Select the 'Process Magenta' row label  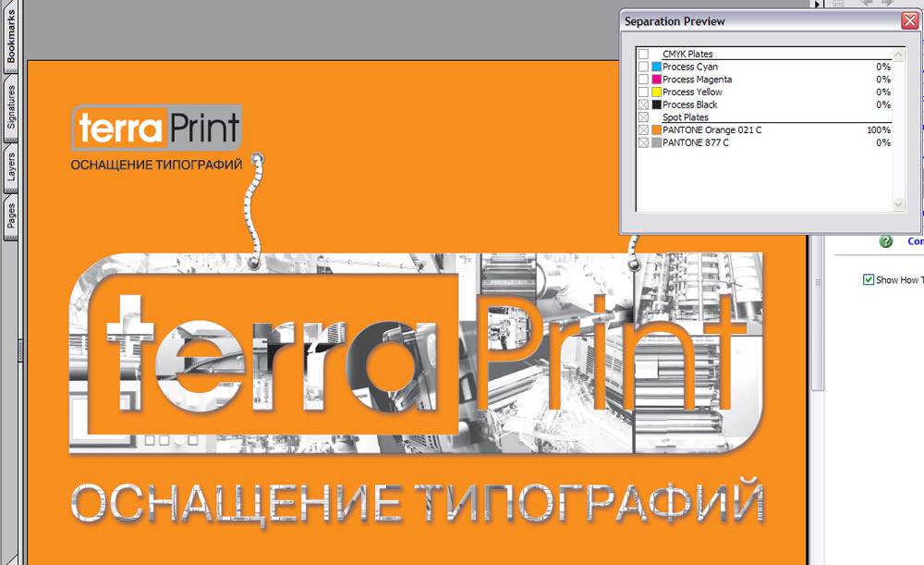697,80
